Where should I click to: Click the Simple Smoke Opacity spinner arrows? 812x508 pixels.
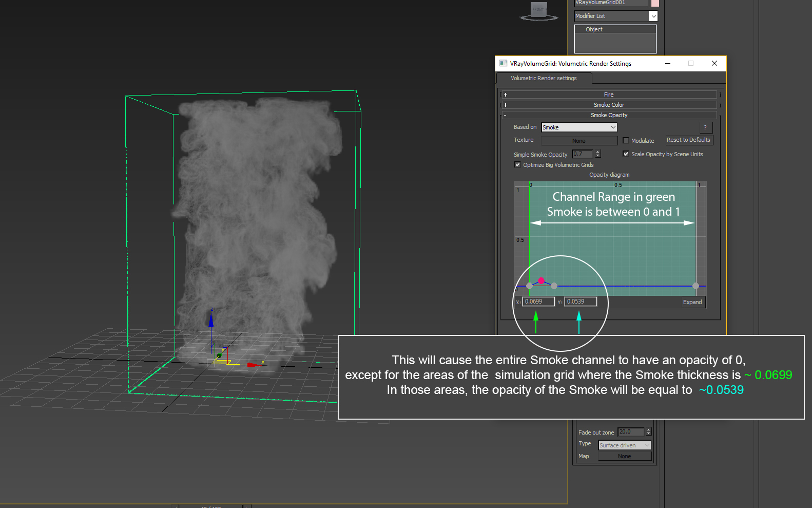(597, 154)
